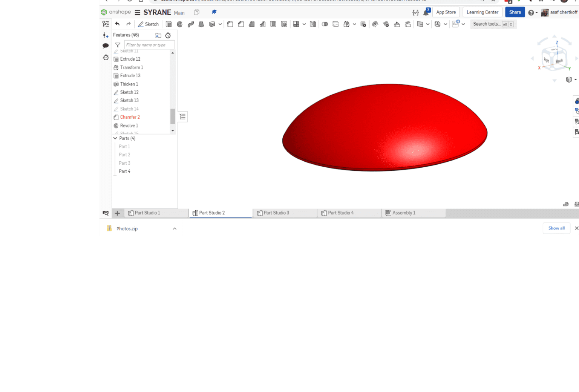Switch to the Part Studio 3 tab
The width and height of the screenshot is (579, 392).
[x=285, y=213]
